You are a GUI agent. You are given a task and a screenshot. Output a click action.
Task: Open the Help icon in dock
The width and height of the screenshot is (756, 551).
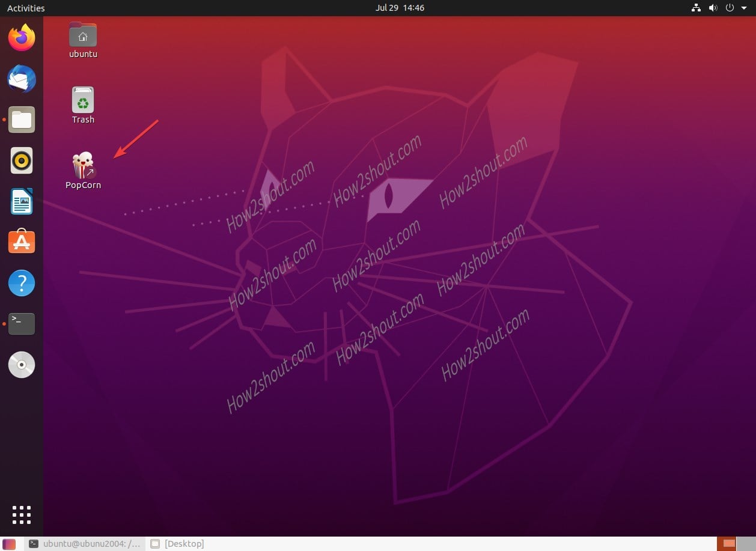(x=22, y=282)
